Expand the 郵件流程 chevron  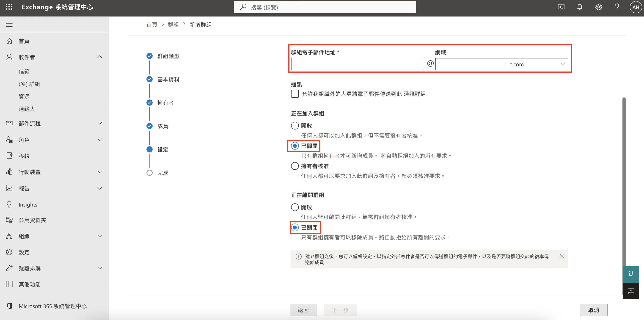pyautogui.click(x=99, y=123)
